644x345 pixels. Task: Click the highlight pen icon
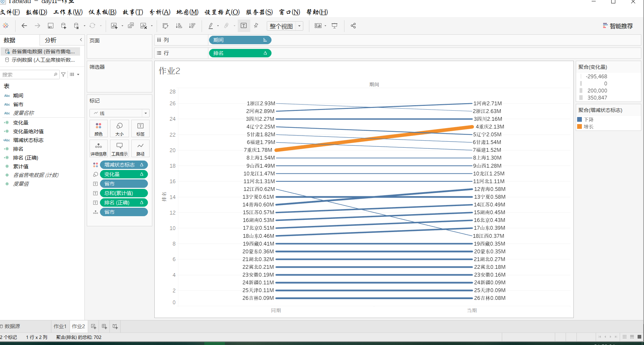[x=211, y=26]
